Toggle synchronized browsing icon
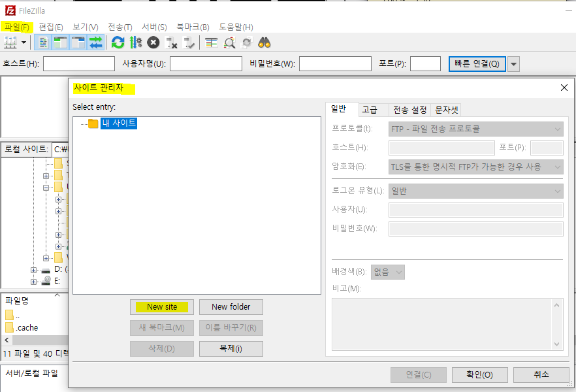 247,42
